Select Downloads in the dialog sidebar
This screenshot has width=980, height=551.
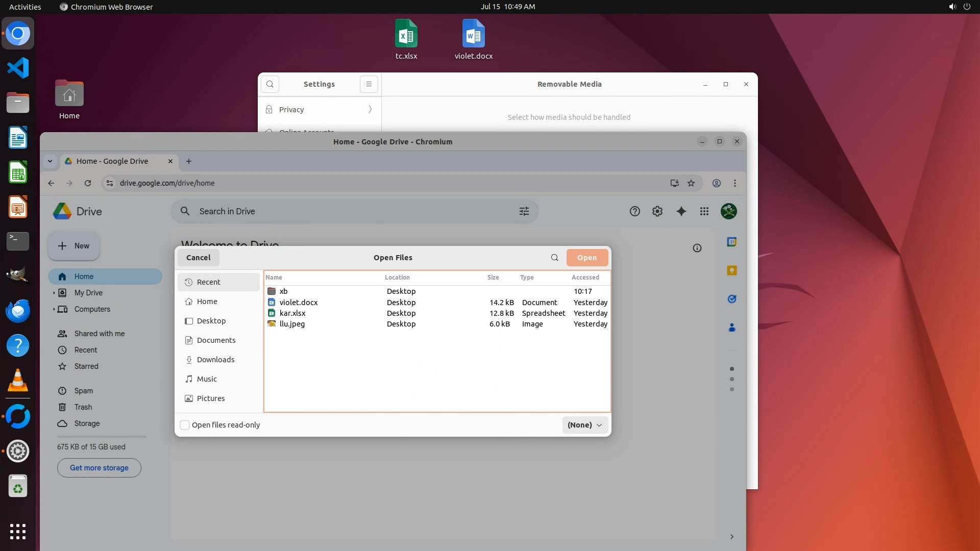[x=215, y=360]
